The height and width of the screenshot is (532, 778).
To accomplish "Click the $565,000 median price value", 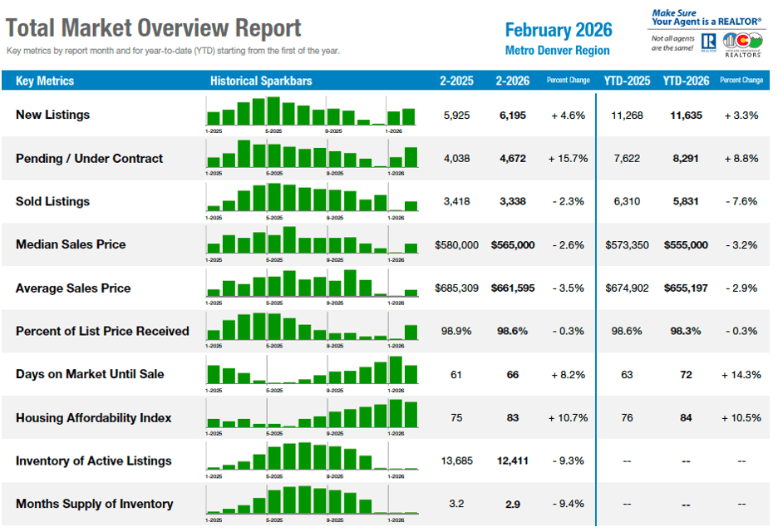I will coord(513,245).
